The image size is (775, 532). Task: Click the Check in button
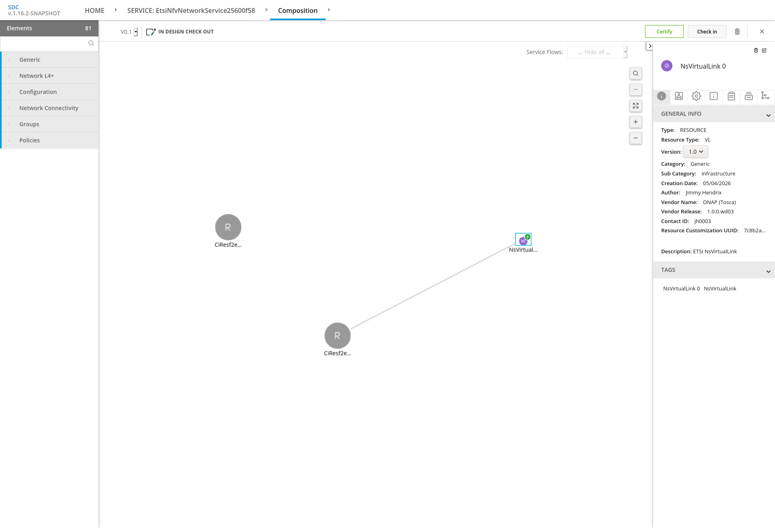click(707, 31)
